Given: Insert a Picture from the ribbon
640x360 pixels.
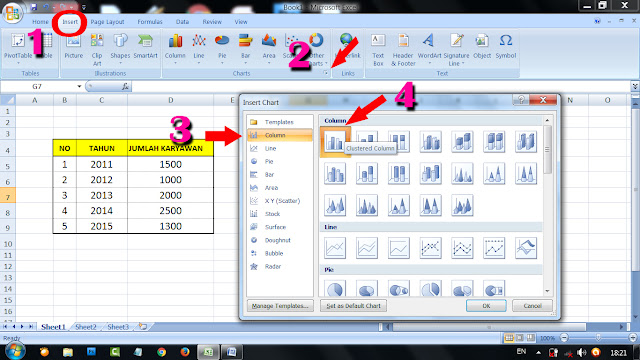Looking at the screenshot, I should pyautogui.click(x=73, y=47).
